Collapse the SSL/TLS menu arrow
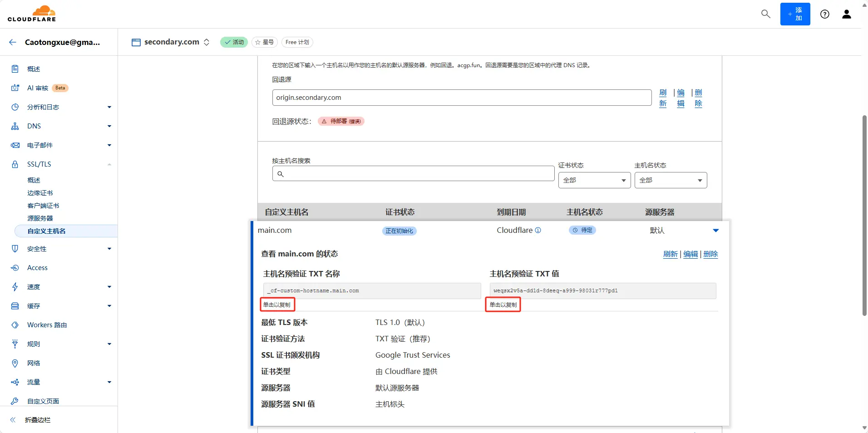 tap(109, 164)
